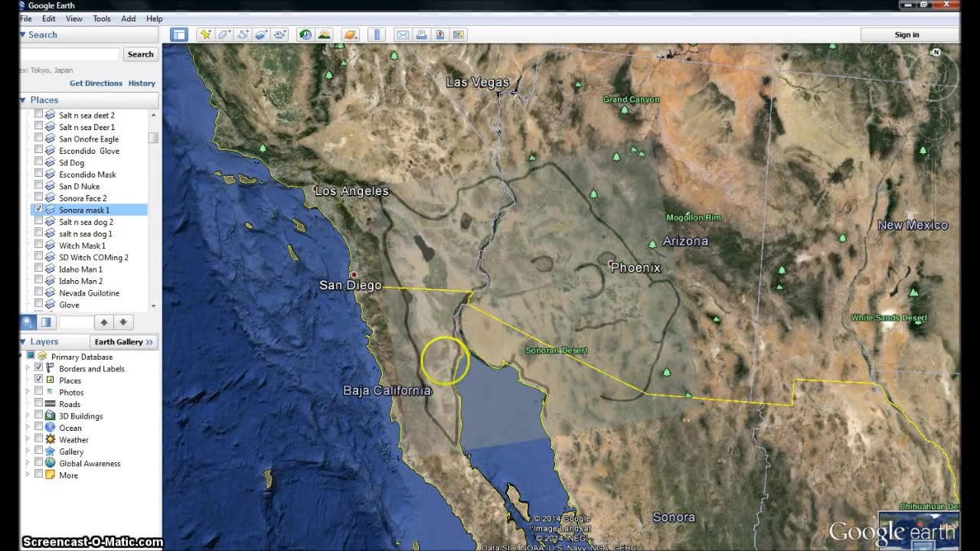The height and width of the screenshot is (551, 980).
Task: Expand the More layer tree node
Action: pos(29,475)
